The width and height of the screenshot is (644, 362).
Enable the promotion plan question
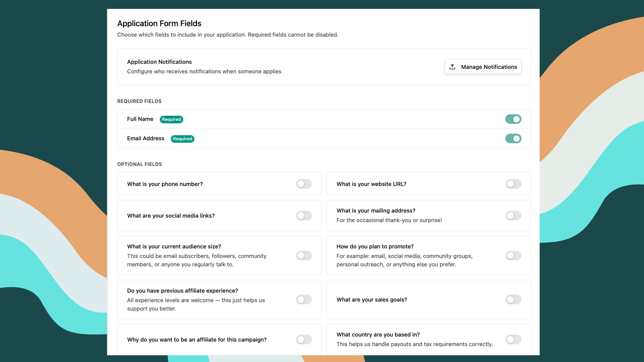pos(513,255)
